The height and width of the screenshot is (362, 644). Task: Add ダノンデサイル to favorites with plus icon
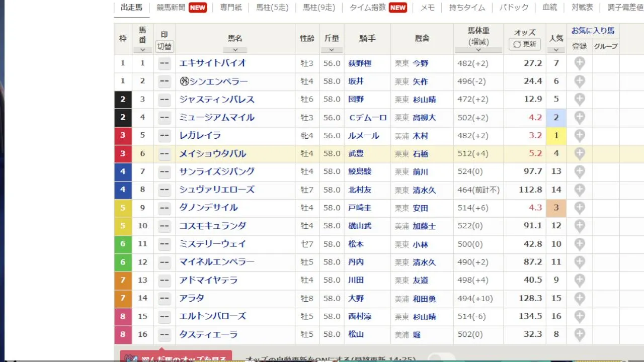[580, 208]
